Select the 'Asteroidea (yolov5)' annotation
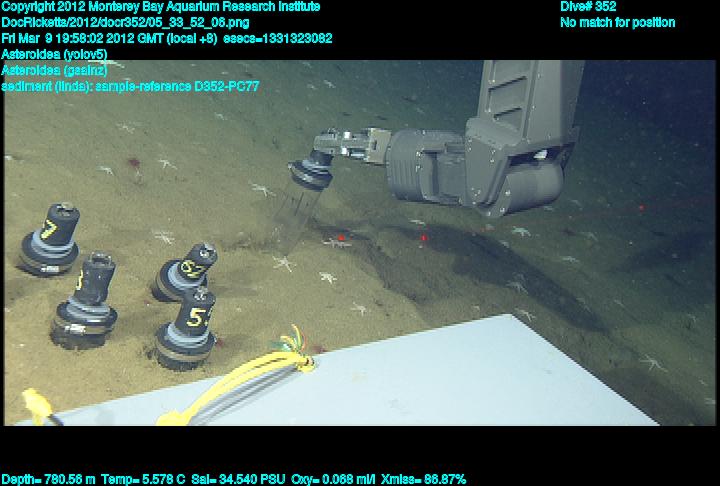Screen dimensions: 720x486 point(54,55)
